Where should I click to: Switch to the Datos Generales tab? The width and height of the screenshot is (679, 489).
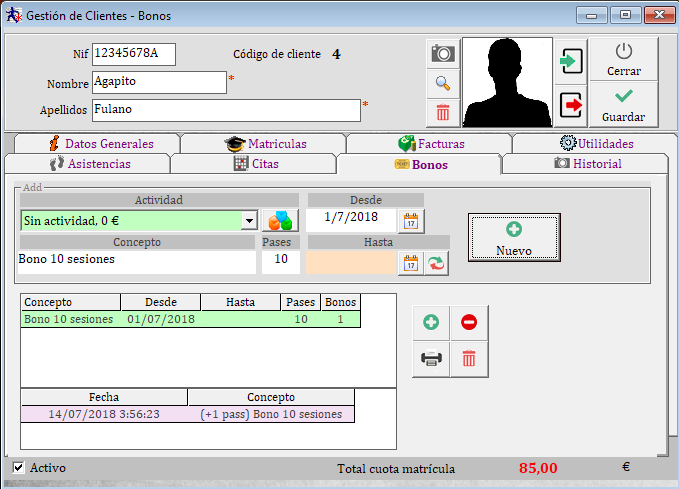click(97, 143)
